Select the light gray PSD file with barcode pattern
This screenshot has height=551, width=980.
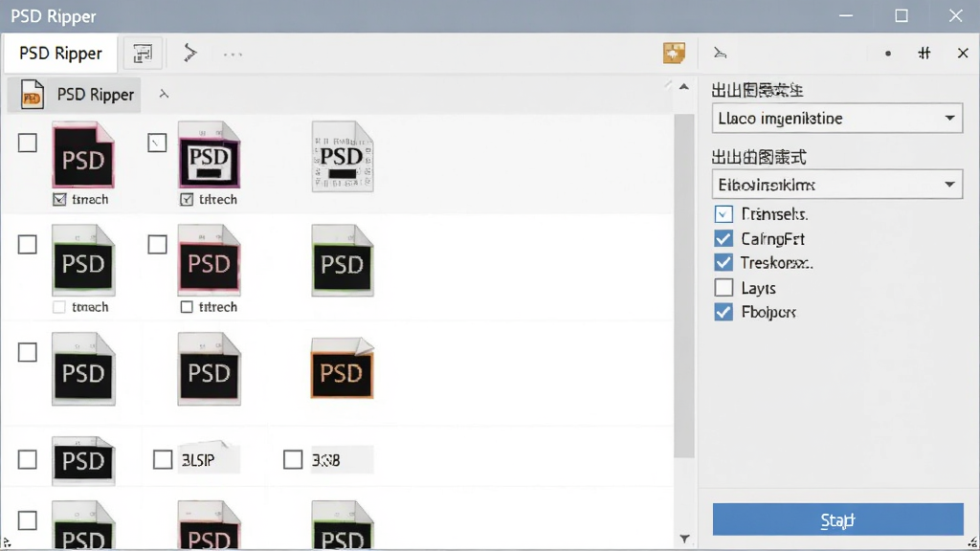tap(343, 156)
